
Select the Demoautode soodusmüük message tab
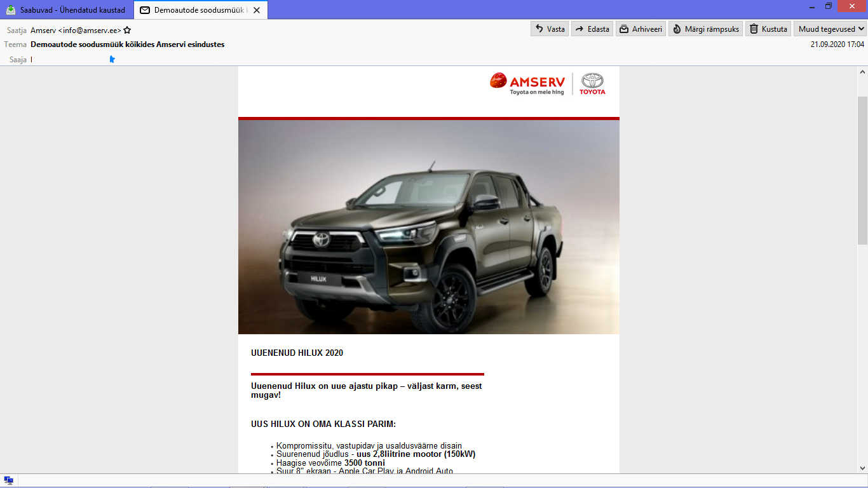[x=194, y=10]
